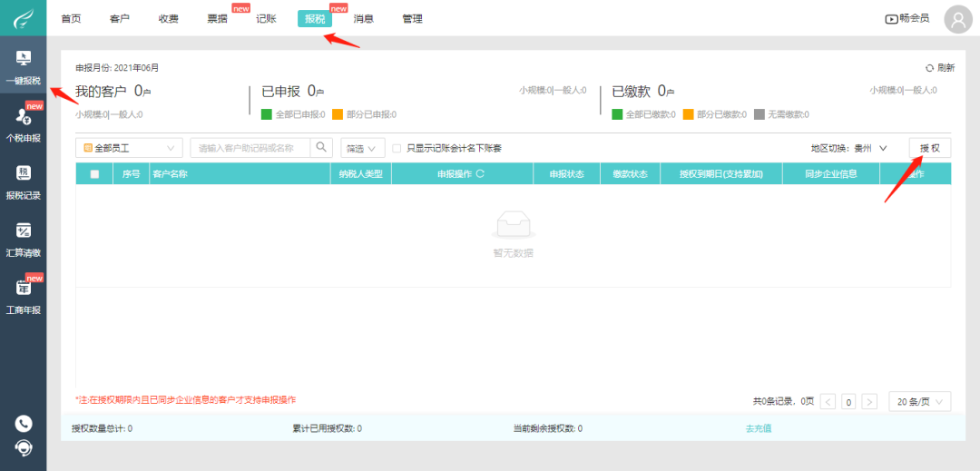Click the green 全部已缴款 swatch
This screenshot has width=980, height=471.
[618, 114]
